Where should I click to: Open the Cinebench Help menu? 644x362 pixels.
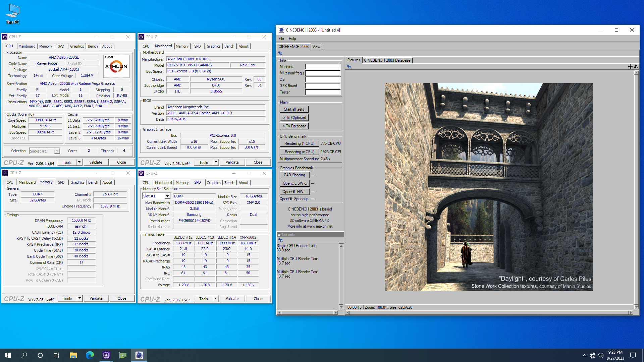(292, 39)
